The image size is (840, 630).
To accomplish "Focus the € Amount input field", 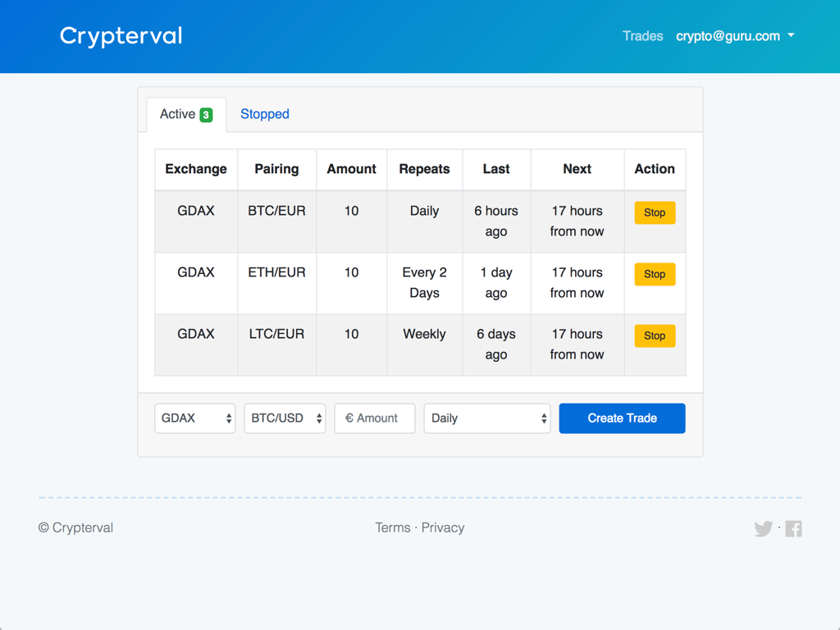I will pos(374,418).
